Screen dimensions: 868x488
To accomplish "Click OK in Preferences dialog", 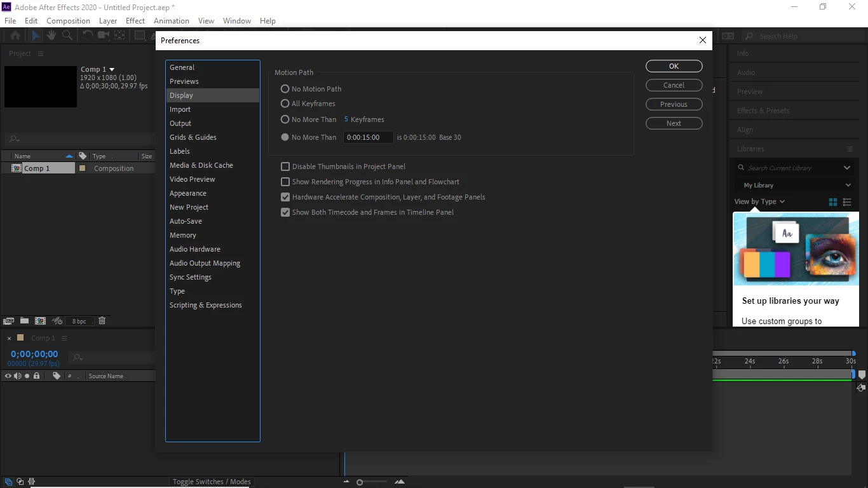I will tap(674, 66).
